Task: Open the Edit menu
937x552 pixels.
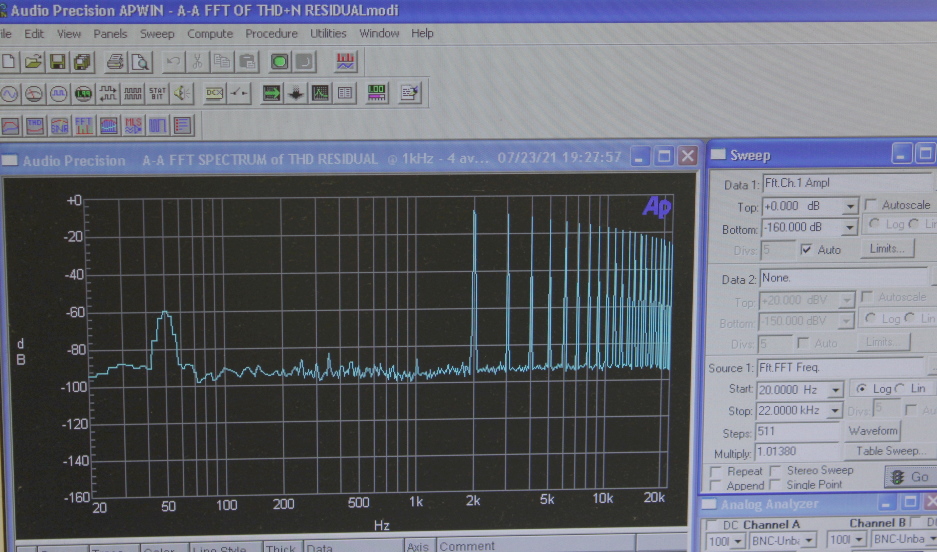Action: click(x=34, y=33)
